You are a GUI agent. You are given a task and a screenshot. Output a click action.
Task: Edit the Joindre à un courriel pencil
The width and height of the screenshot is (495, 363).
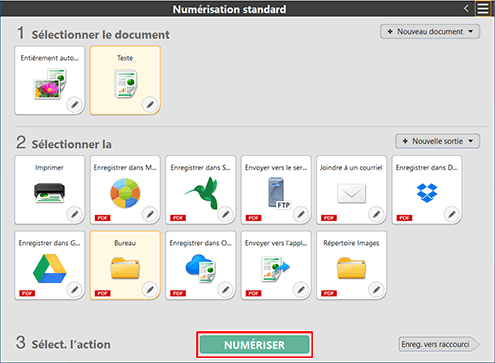coord(376,214)
